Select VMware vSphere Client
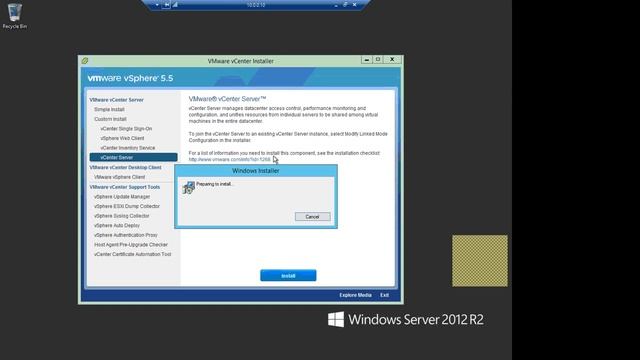This screenshot has height=360, width=640. coord(120,177)
